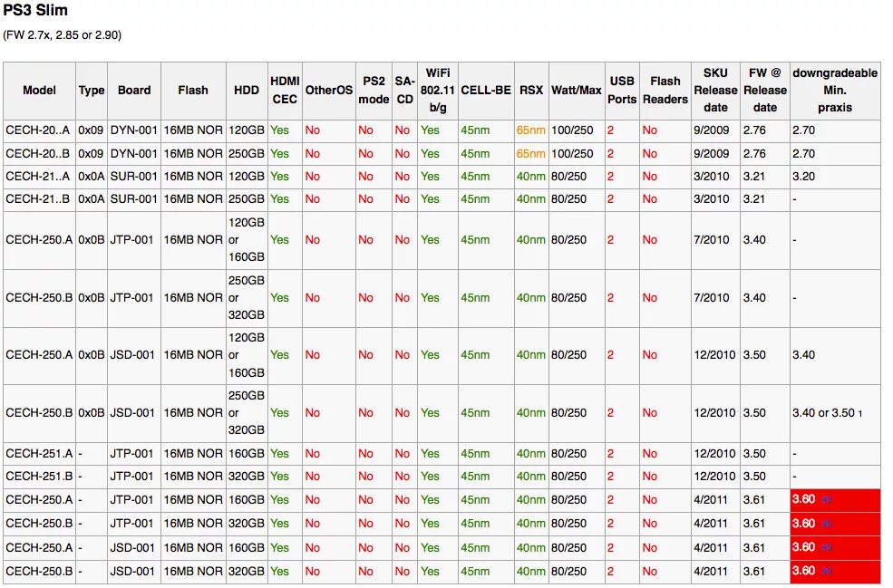Screen dimensions: 893x588
Task: Click the "WiFi 802.11 b/g" column header
Action: tap(437, 90)
